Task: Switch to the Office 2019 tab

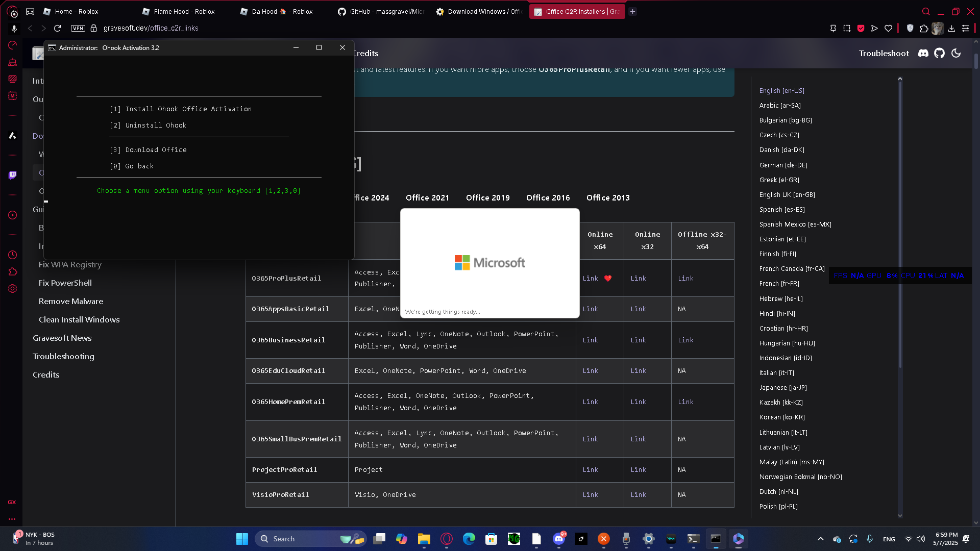Action: [x=487, y=198]
